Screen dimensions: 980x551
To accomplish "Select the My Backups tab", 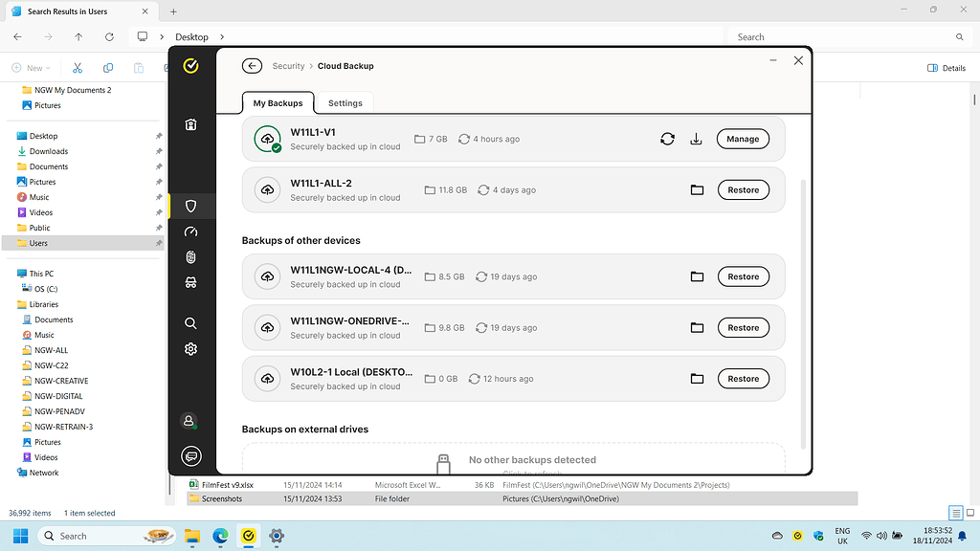I will tap(278, 102).
